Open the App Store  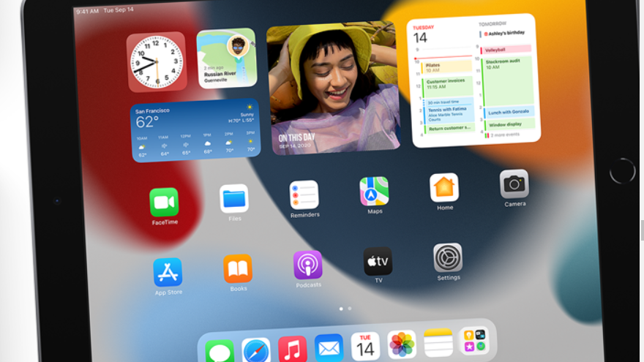(168, 272)
